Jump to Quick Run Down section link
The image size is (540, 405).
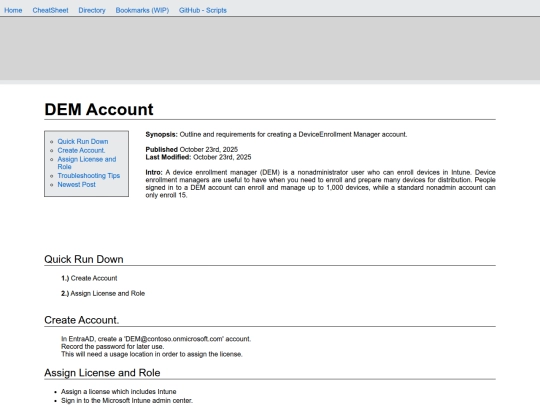coord(83,142)
